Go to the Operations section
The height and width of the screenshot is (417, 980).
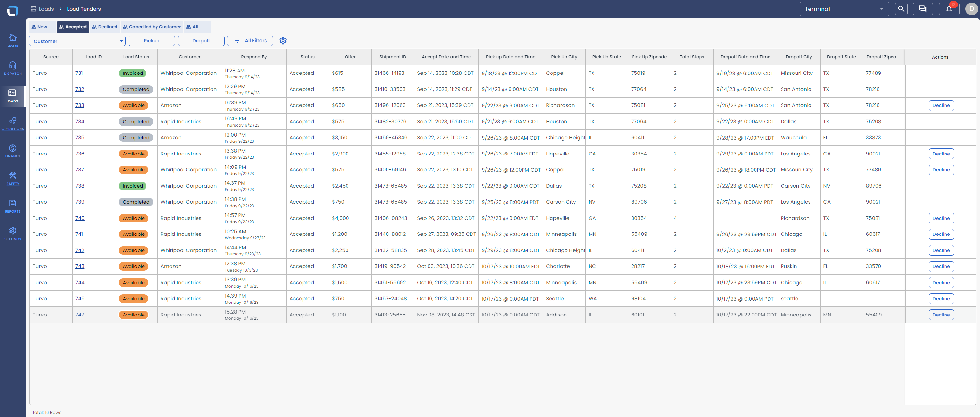pyautogui.click(x=13, y=124)
